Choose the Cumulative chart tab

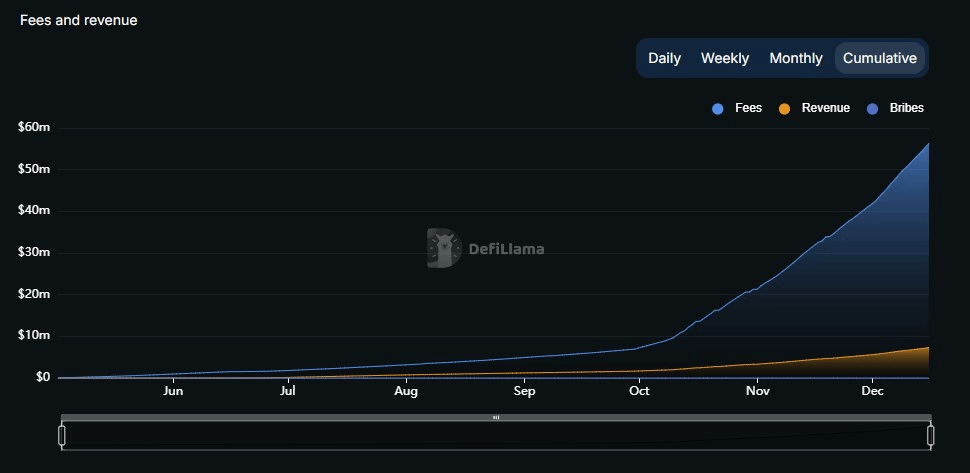pyautogui.click(x=879, y=58)
